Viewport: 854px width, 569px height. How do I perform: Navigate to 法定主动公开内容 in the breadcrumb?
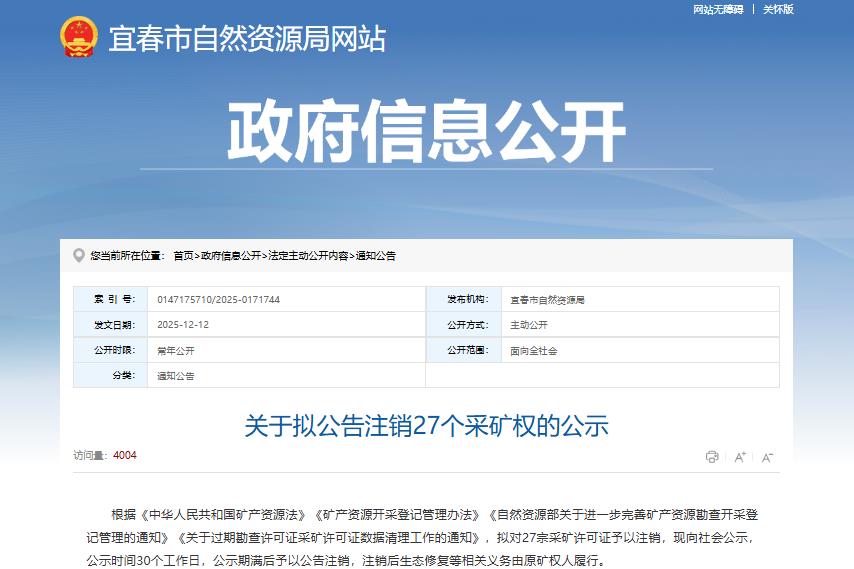point(308,256)
